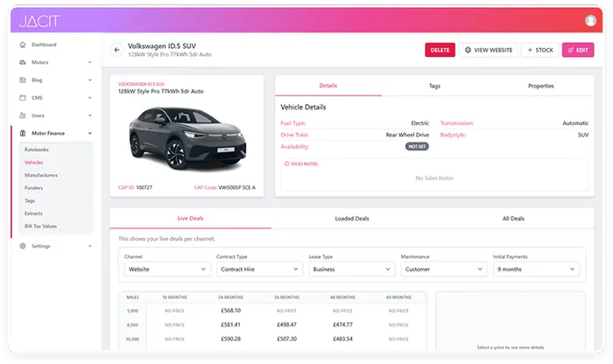Screen dimensions: 613x364
Task: Open the Channel dropdown showing Website
Action: click(167, 269)
